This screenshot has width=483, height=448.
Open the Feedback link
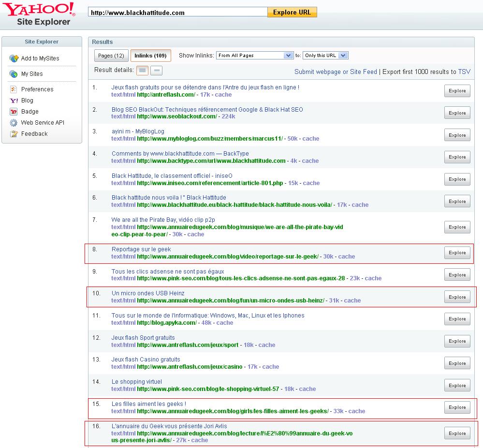pos(34,134)
